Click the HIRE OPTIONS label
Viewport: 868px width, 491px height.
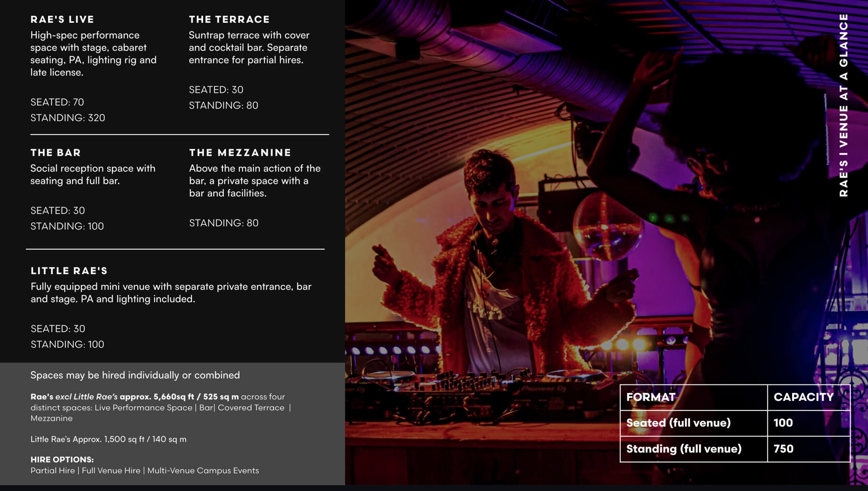click(62, 459)
